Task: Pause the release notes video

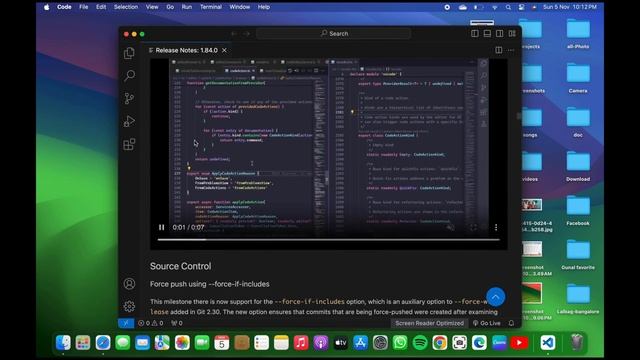Action: [x=162, y=227]
